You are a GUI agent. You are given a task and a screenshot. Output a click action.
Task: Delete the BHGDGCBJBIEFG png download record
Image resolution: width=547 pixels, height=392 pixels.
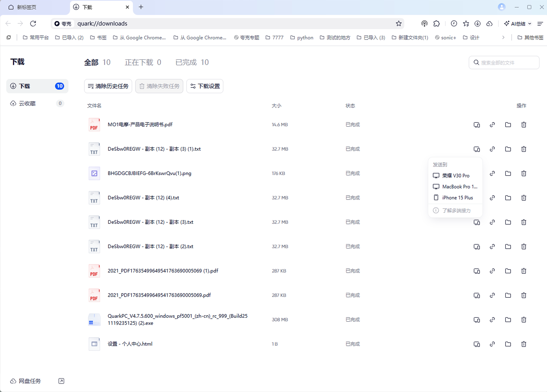[x=524, y=173]
